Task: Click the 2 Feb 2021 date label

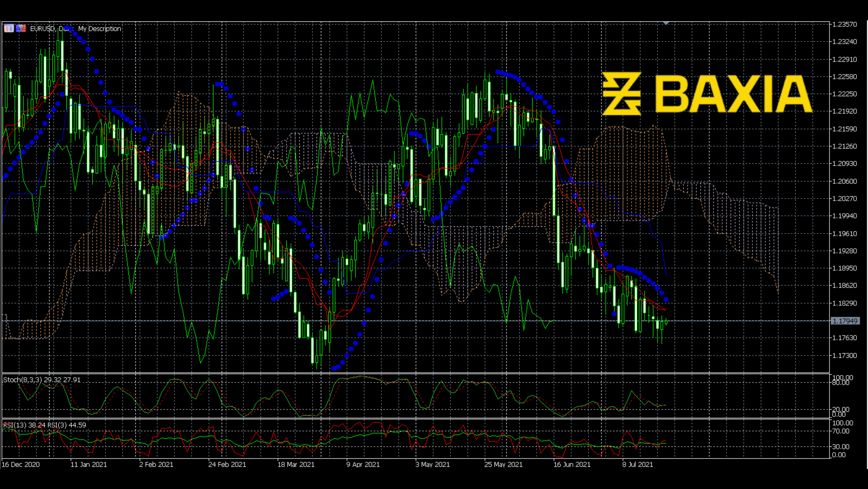Action: tap(156, 464)
